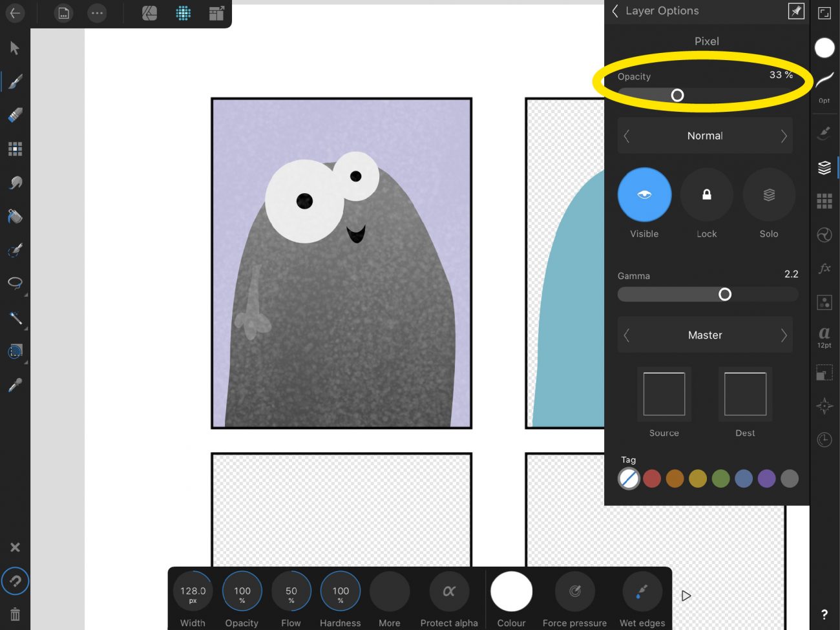Open the FX effects panel
840x630 pixels.
[x=824, y=268]
